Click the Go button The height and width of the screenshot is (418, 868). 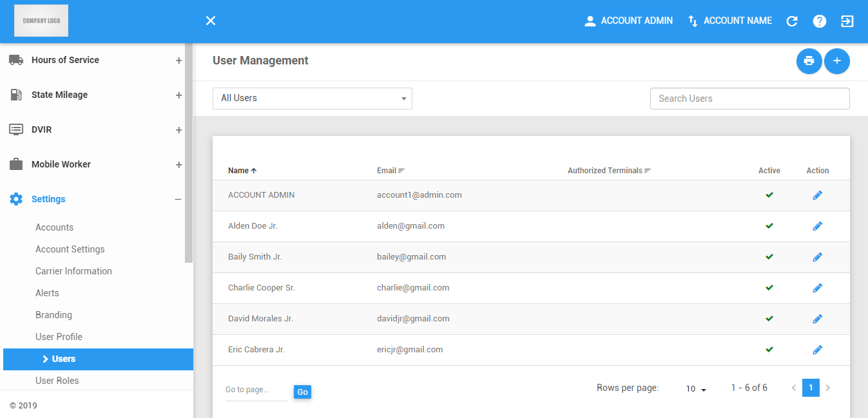(302, 392)
